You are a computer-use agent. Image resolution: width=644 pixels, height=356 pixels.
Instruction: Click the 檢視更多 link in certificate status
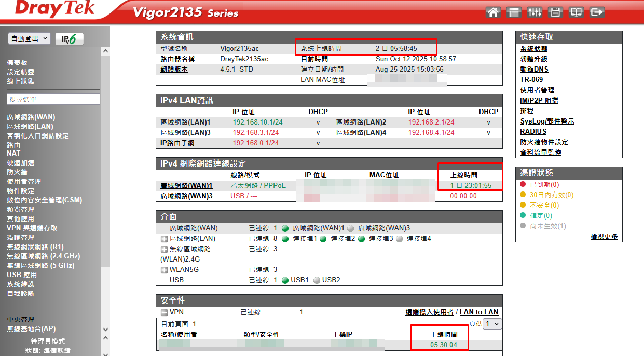click(x=604, y=237)
